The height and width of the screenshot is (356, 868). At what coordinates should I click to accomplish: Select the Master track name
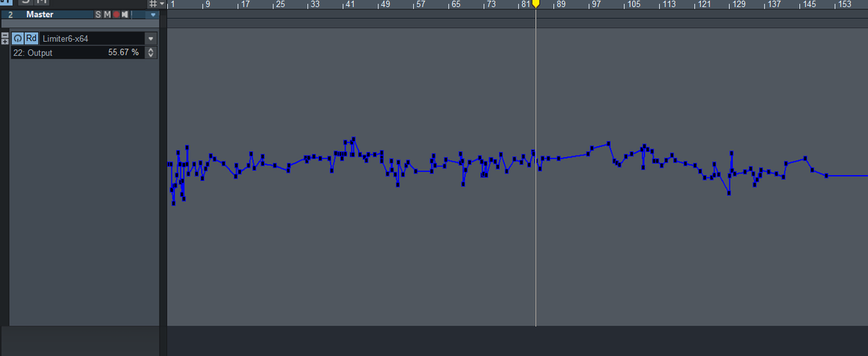click(40, 14)
